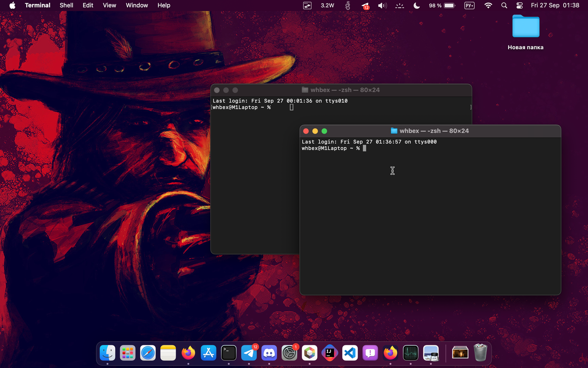Launch IntelliJ IDEA from the Dock

click(x=330, y=353)
